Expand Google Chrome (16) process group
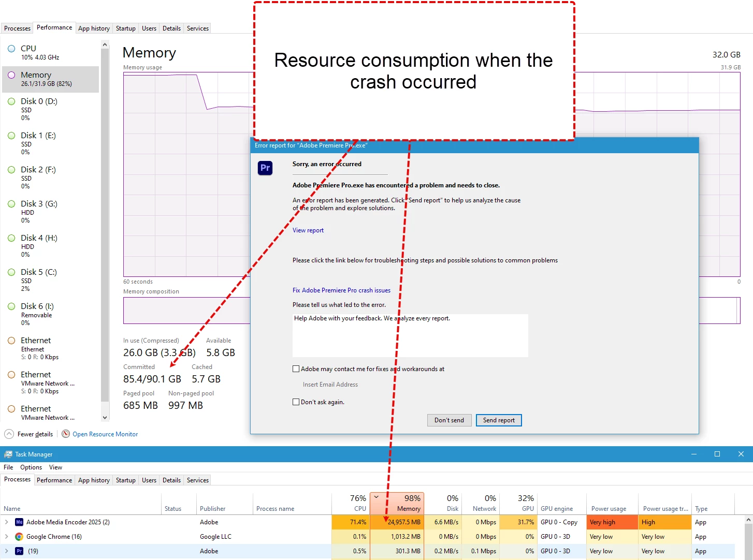Viewport: 753px width, 560px height. point(7,537)
